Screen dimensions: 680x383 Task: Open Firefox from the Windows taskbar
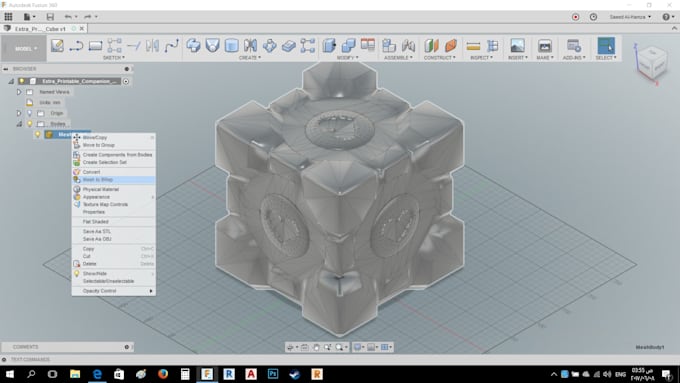[163, 374]
